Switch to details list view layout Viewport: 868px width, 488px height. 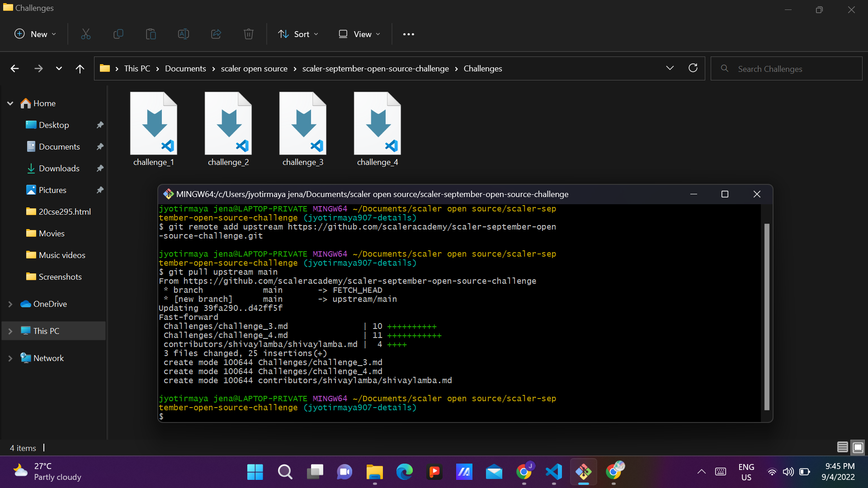(x=843, y=447)
